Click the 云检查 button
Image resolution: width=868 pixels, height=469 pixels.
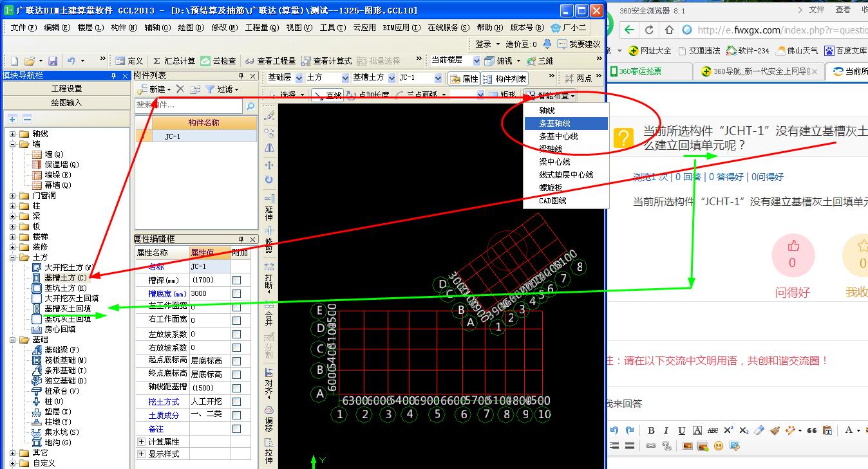[218, 60]
